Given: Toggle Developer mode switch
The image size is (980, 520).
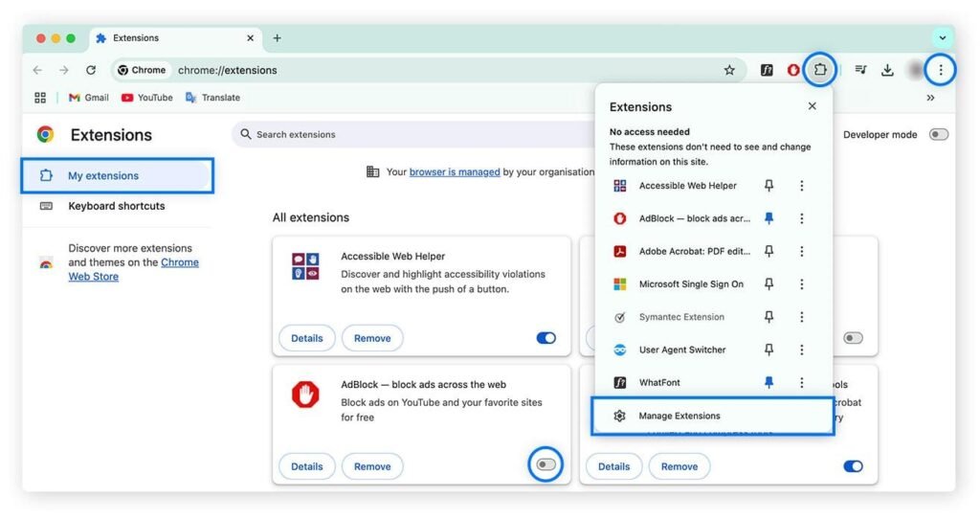Looking at the screenshot, I should click(x=938, y=135).
